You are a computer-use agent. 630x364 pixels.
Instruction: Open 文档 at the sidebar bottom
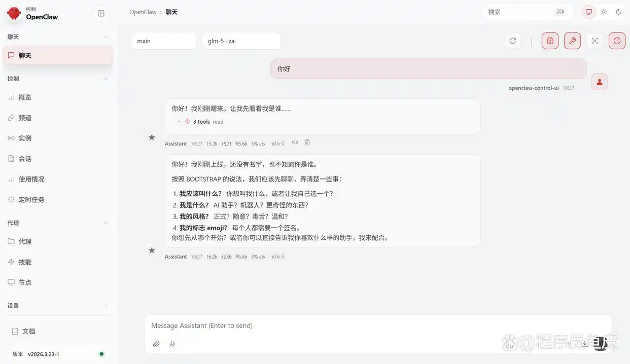[27, 331]
